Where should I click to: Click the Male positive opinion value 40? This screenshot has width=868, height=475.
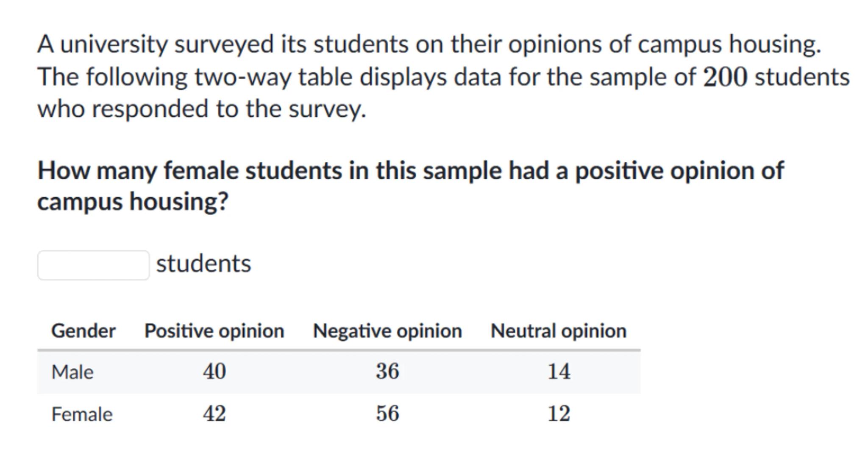[214, 372]
